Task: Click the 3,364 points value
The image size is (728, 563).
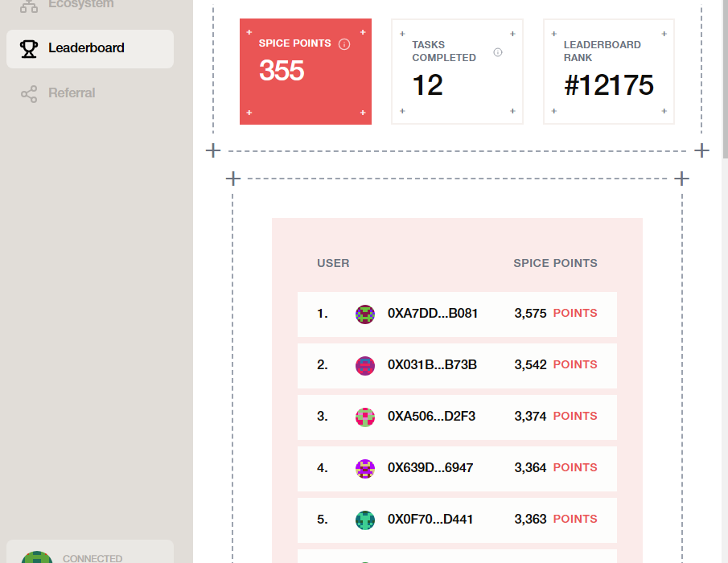Action: click(x=530, y=468)
